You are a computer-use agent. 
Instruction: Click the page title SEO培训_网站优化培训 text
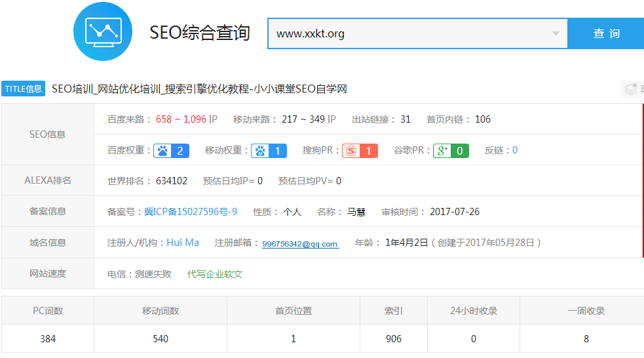click(199, 89)
